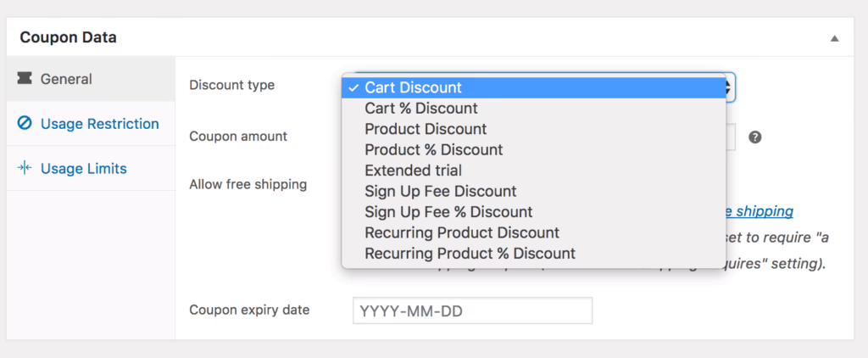Select the checked Cart Discount option

[x=413, y=87]
